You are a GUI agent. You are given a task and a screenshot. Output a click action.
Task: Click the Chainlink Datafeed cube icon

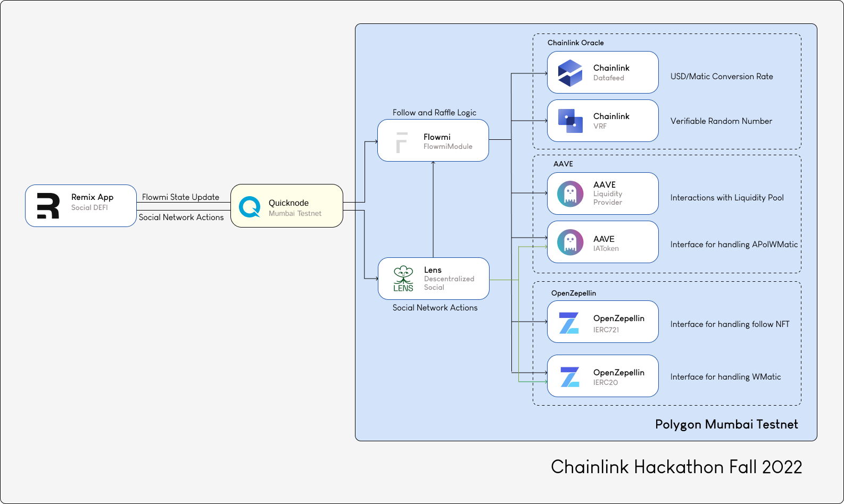tap(570, 73)
